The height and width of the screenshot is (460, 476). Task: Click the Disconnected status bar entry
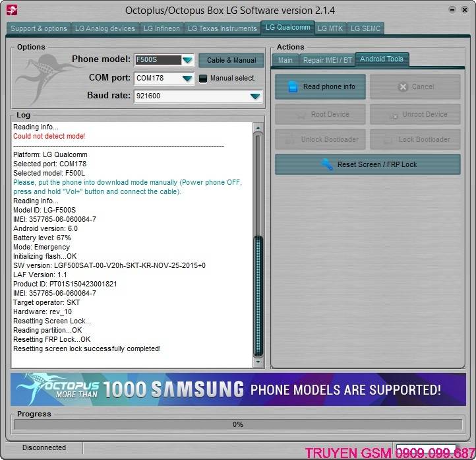coord(44,447)
